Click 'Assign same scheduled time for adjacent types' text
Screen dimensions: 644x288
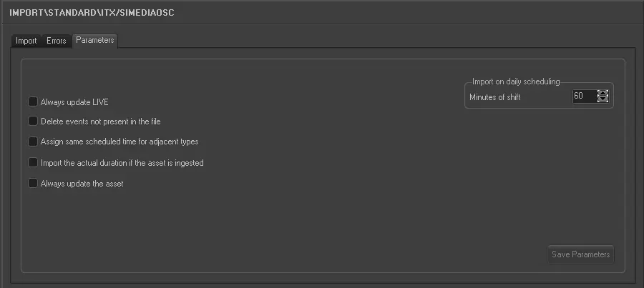click(119, 141)
